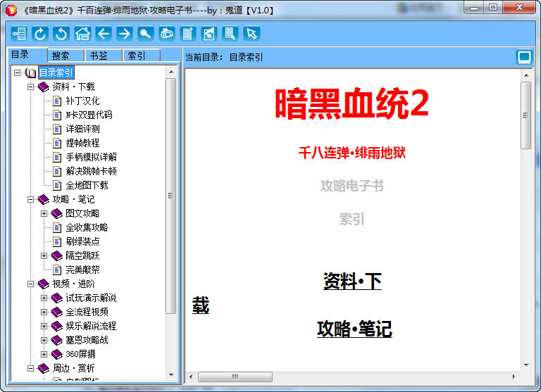Navigate back with the left arrow icon

pos(104,34)
